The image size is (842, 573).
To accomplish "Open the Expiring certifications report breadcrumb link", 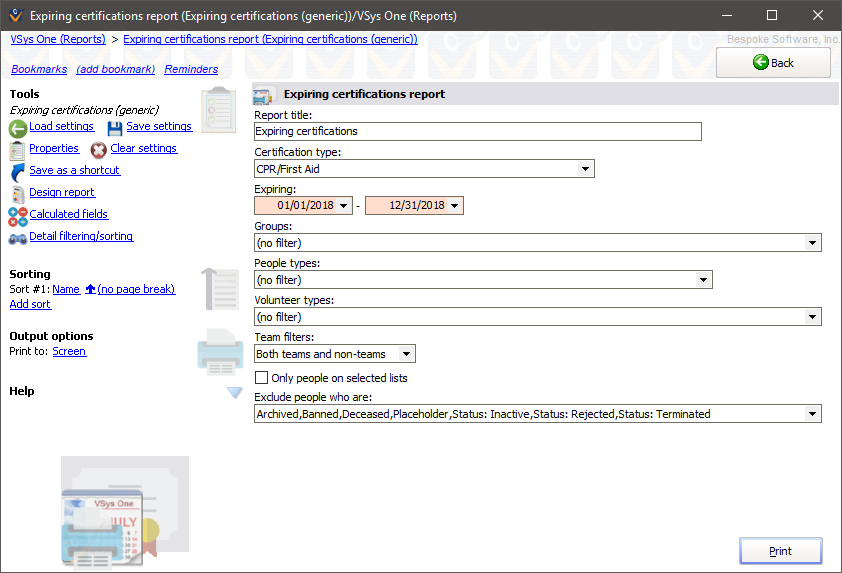I will (x=270, y=39).
